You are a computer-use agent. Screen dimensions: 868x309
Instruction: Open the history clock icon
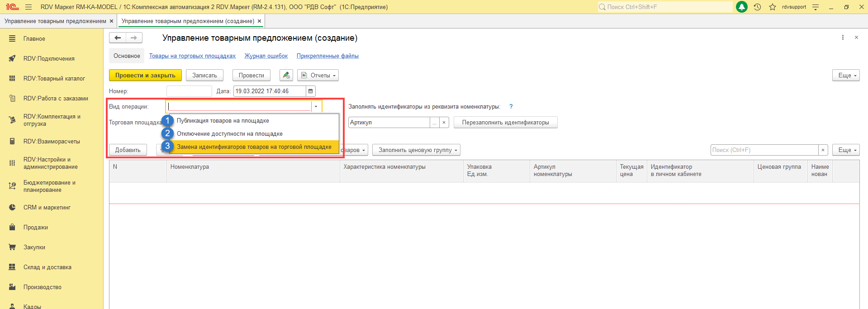pyautogui.click(x=757, y=7)
